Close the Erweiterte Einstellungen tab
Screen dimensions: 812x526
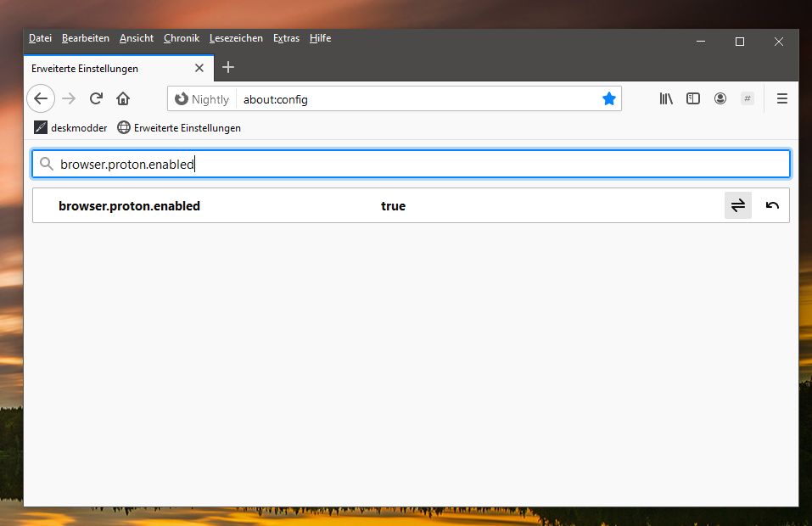199,68
